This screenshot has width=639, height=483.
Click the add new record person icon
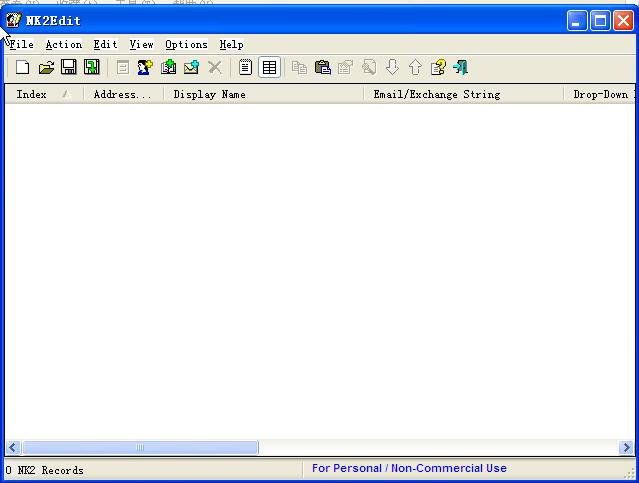click(x=145, y=68)
